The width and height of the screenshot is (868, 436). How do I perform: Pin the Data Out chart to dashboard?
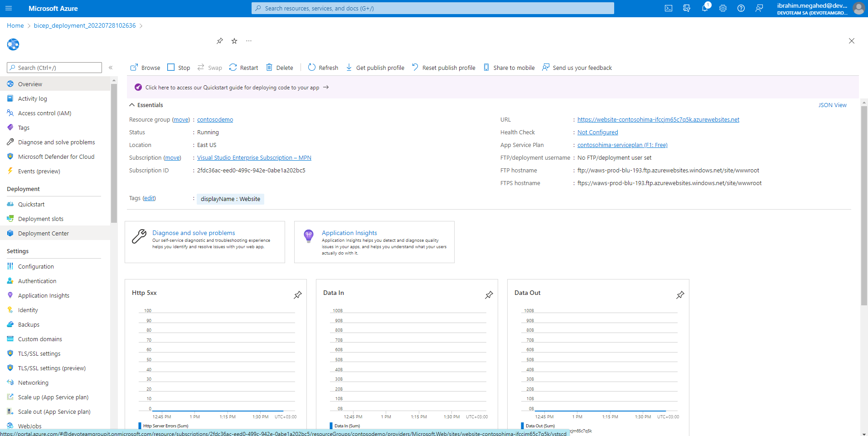pyautogui.click(x=680, y=295)
